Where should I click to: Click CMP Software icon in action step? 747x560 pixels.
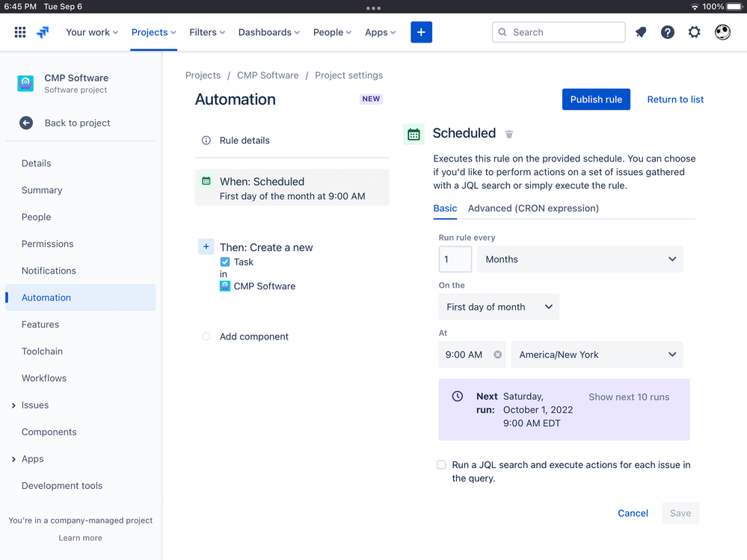pos(225,286)
